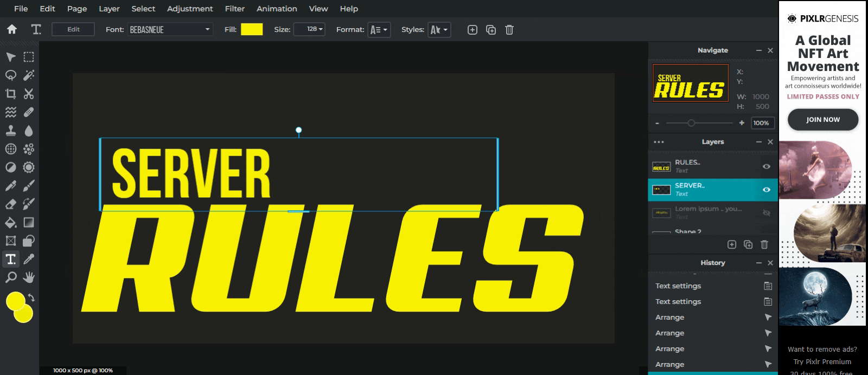The height and width of the screenshot is (375, 868).
Task: Collapse the Layers panel
Action: point(759,142)
